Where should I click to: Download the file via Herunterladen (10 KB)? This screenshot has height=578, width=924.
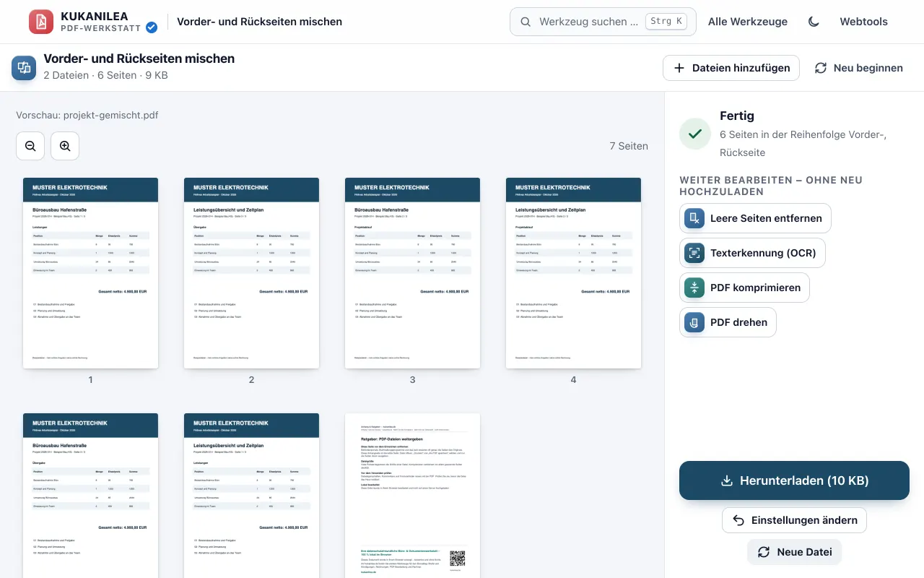point(794,480)
